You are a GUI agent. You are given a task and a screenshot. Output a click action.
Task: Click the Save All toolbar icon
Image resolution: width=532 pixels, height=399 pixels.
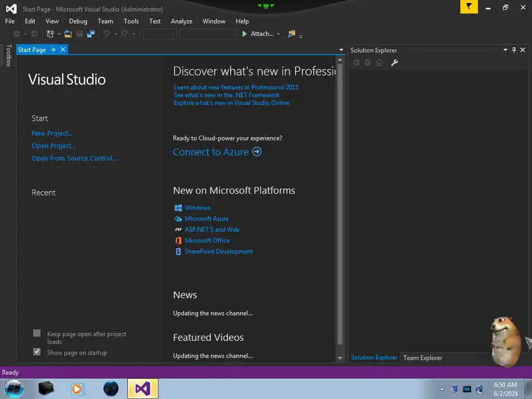[91, 34]
